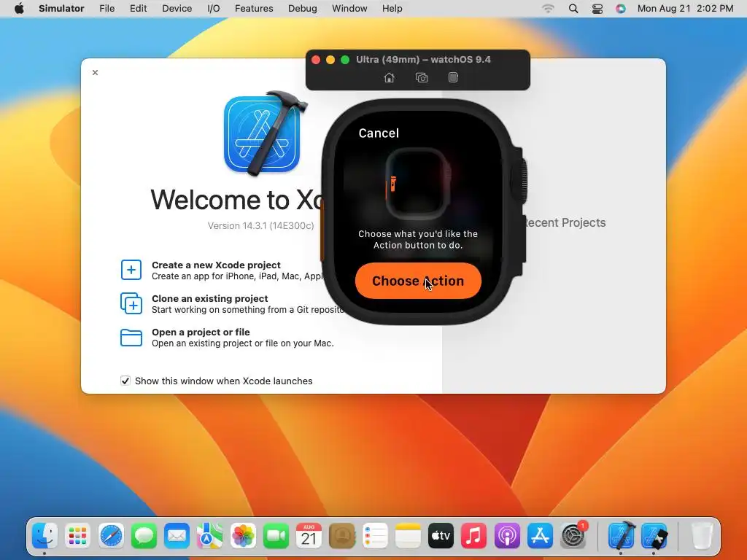Open the Features menu
Screen dimensions: 747x560
(254, 9)
